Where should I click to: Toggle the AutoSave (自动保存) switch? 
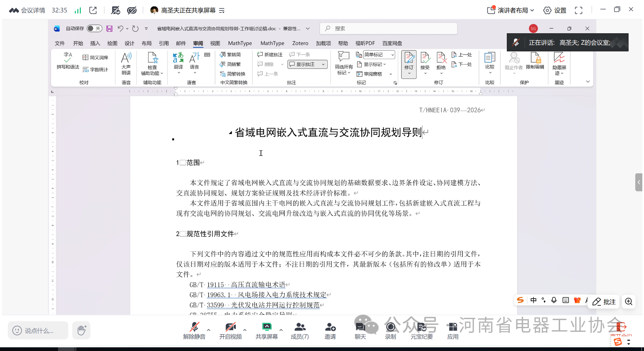coord(95,29)
